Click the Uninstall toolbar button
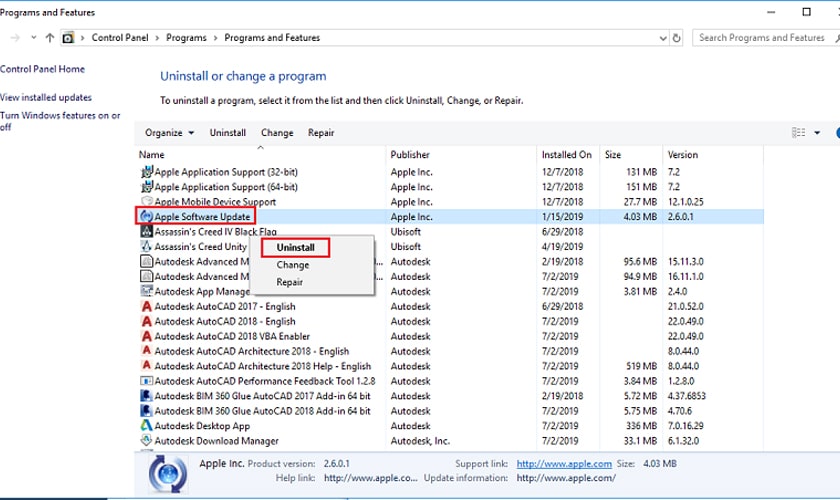Screen dimensions: 840x500 tap(228, 132)
